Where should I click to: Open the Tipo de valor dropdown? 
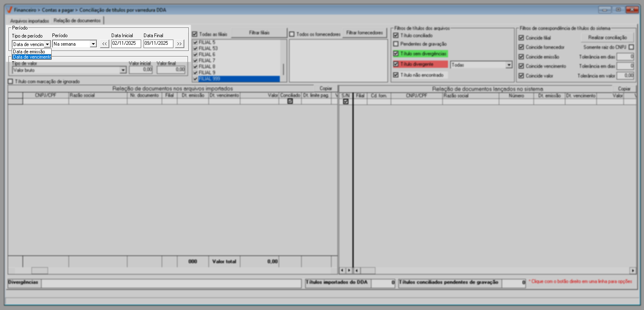(x=123, y=70)
